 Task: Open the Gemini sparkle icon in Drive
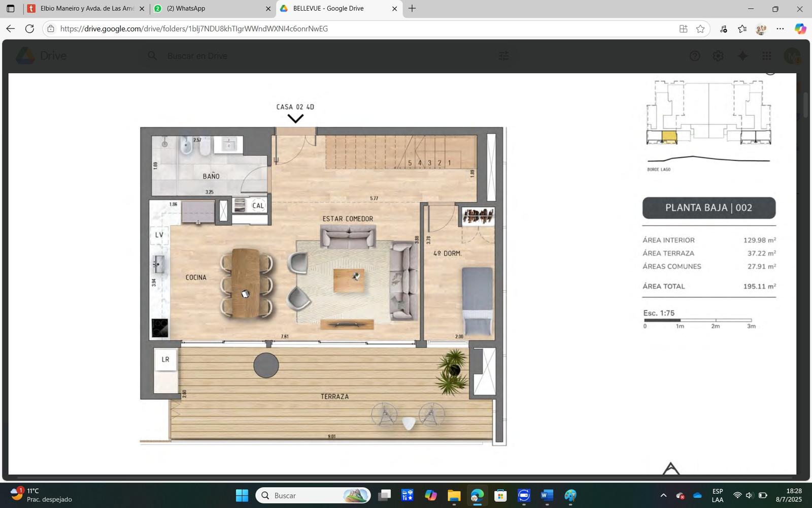point(742,56)
